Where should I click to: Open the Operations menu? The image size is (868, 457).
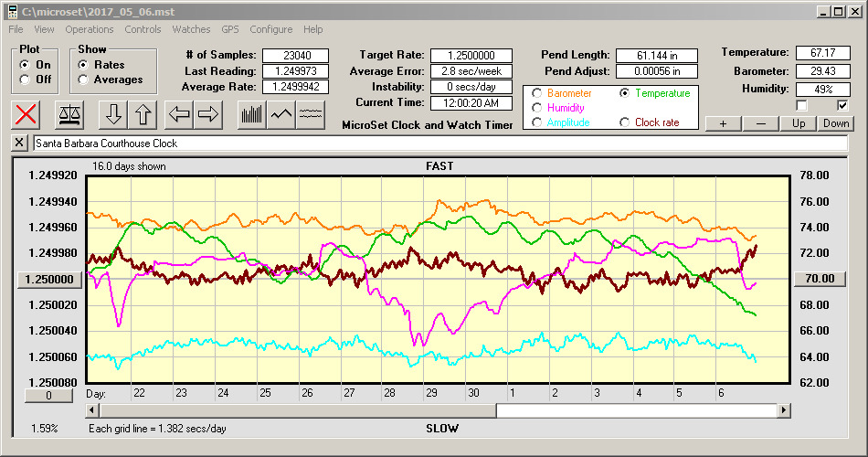click(89, 29)
